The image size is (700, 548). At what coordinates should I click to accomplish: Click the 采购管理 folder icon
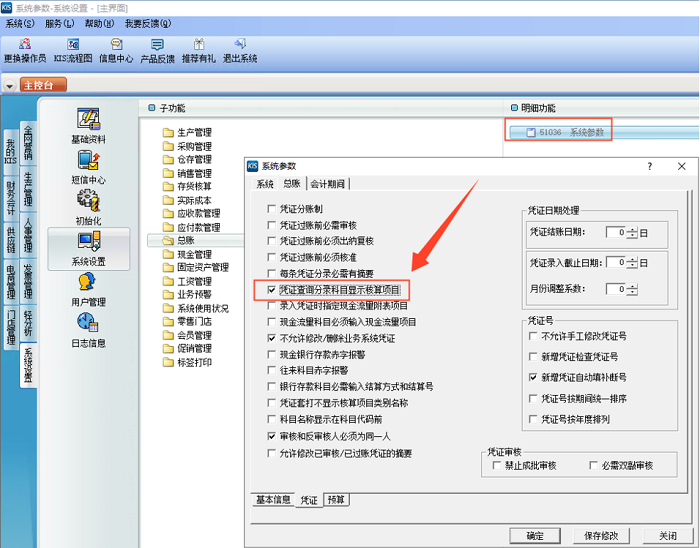168,146
